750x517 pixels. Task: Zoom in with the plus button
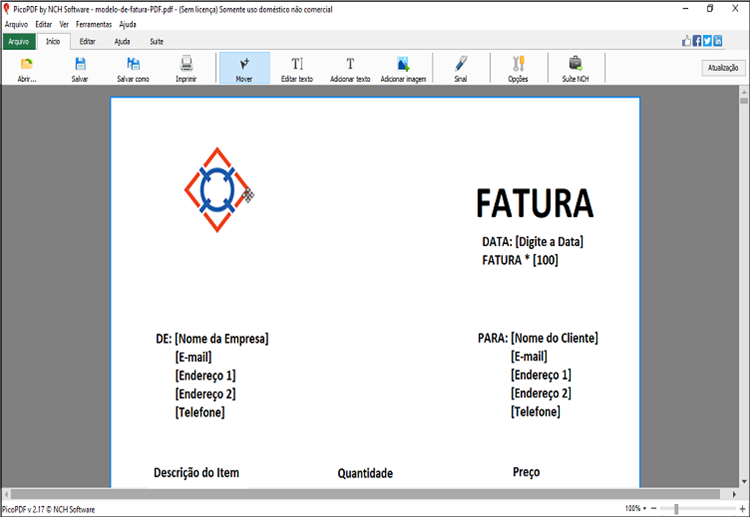pos(742,508)
